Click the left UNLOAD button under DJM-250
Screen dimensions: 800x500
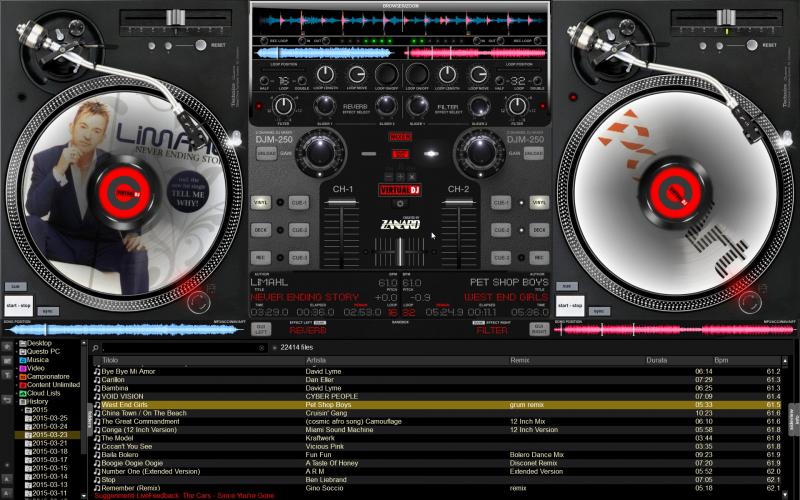[x=266, y=153]
